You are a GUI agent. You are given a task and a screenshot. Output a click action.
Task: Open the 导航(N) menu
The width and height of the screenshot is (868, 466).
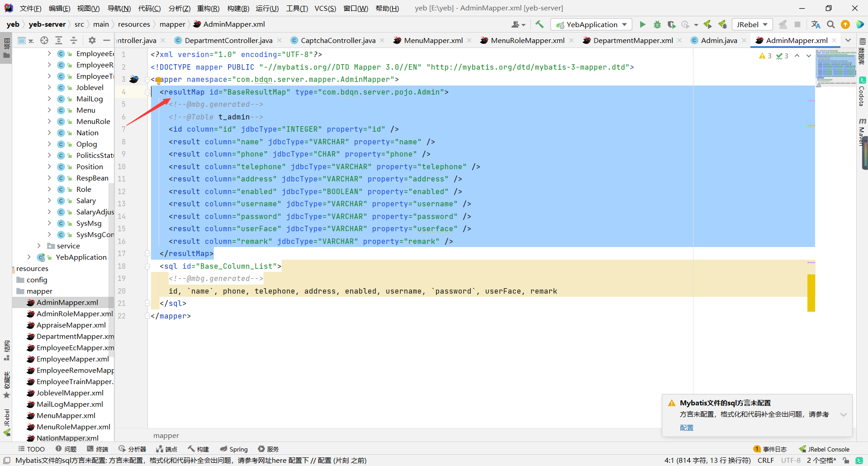tap(119, 8)
